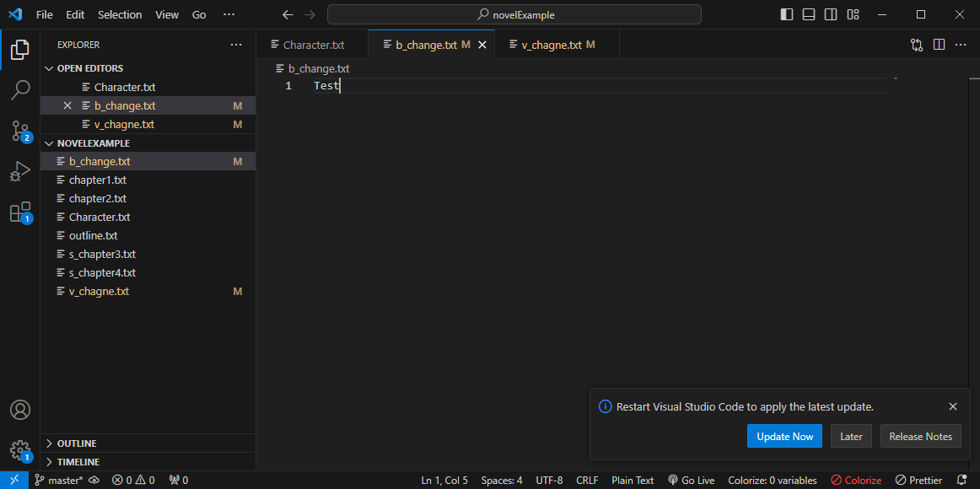Switch to the Character.txt tab
Image resolution: width=980 pixels, height=489 pixels.
pyautogui.click(x=312, y=45)
